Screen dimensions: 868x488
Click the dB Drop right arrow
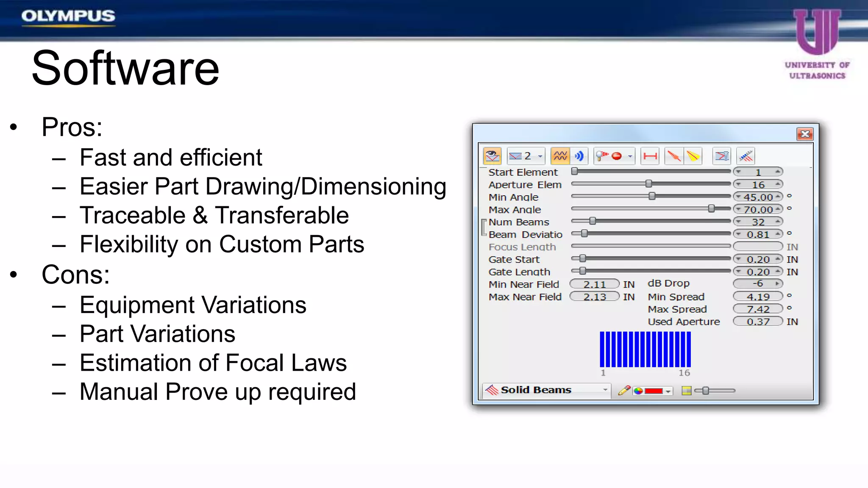click(777, 283)
